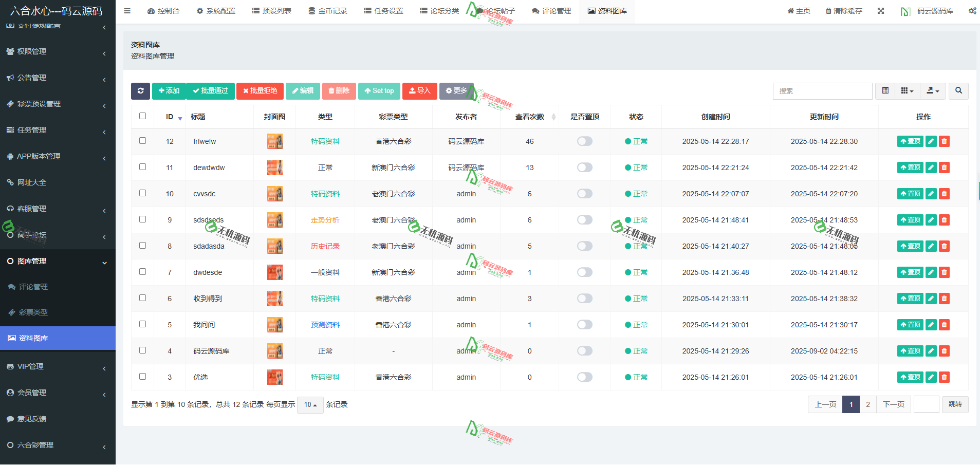The image size is (980, 465).
Task: Click the 添加 add button
Action: (x=169, y=91)
